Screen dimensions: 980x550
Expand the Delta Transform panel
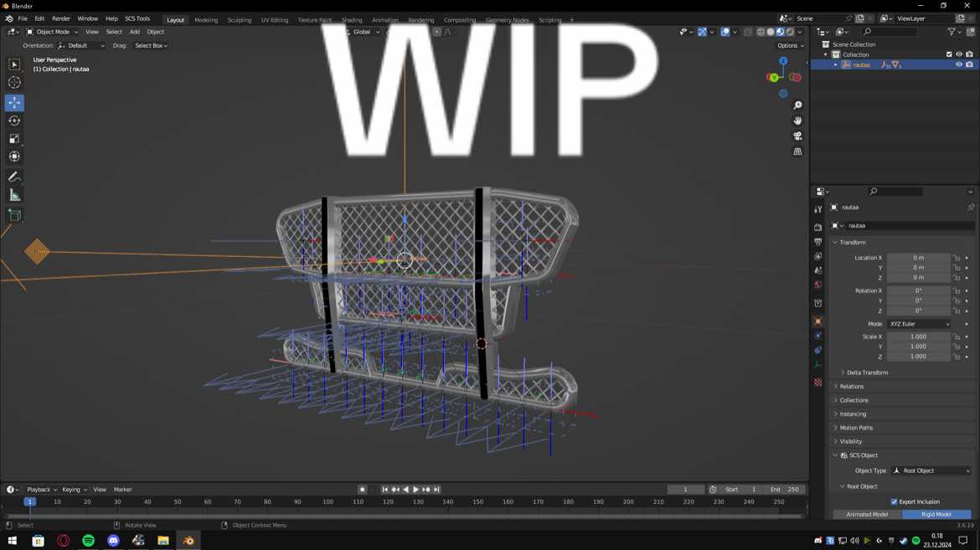pos(867,373)
